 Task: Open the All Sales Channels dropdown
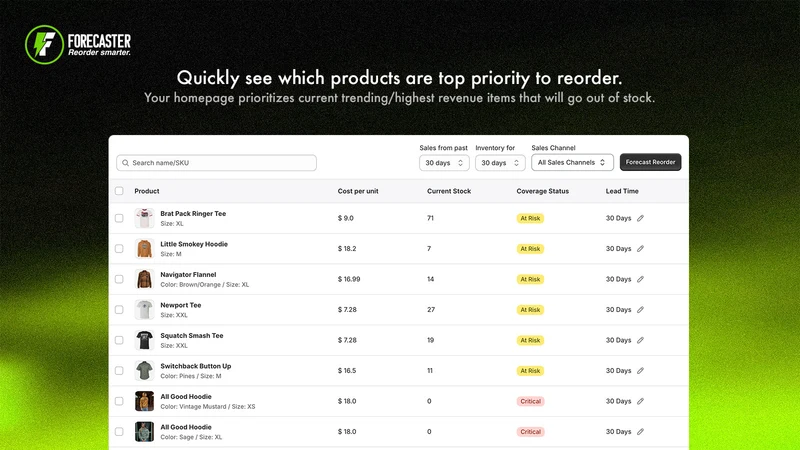click(x=572, y=162)
